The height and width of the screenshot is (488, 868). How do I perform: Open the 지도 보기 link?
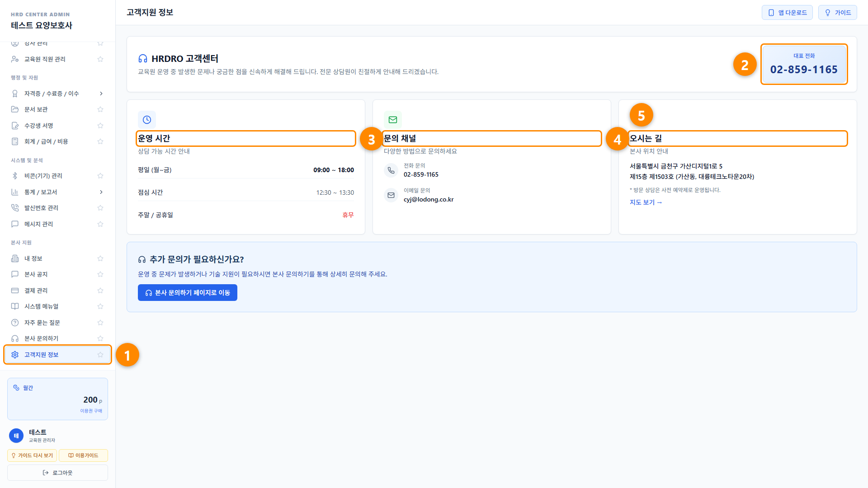pos(646,202)
